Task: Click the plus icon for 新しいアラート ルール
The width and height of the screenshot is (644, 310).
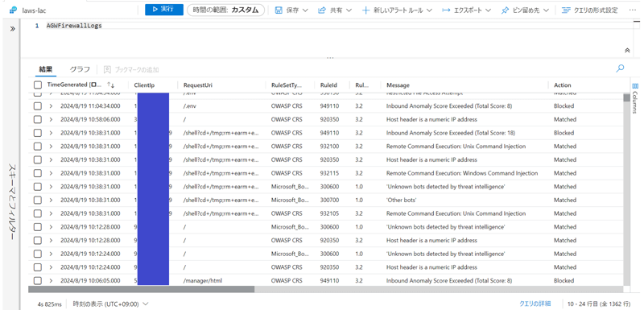Action: click(365, 10)
